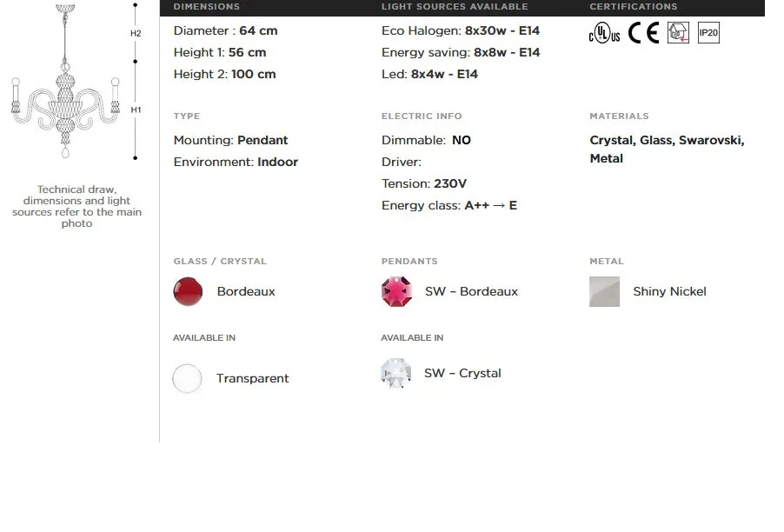This screenshot has height=532, width=784.
Task: Click the CERTIFICATIONS header
Action: (634, 6)
